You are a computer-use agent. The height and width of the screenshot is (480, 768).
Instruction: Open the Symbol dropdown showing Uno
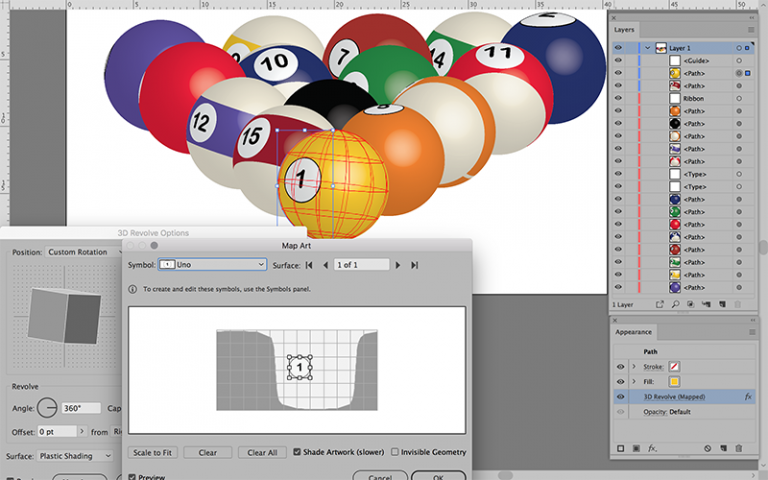[212, 264]
